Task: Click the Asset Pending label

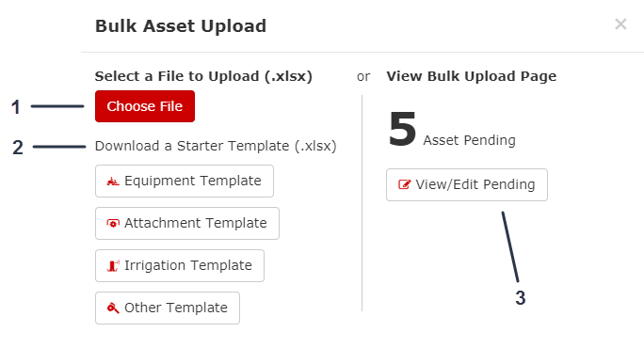Action: pos(470,140)
